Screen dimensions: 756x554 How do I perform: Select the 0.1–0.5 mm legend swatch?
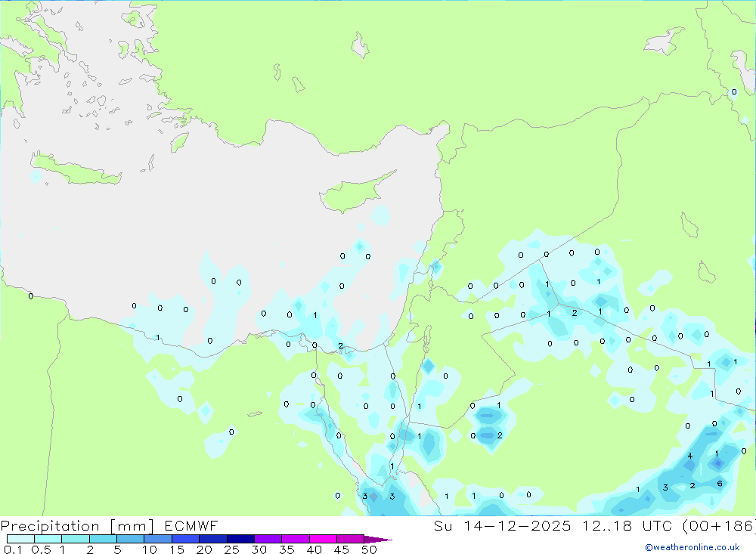point(20,539)
